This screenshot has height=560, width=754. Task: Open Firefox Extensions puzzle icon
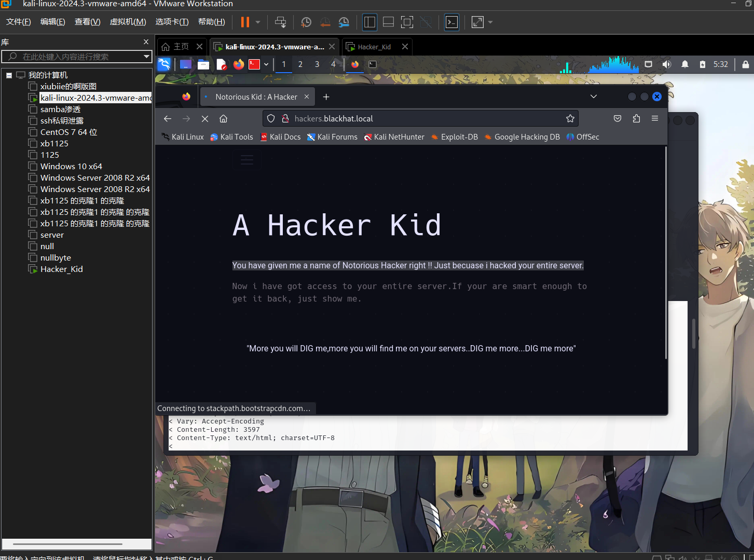[x=636, y=119]
